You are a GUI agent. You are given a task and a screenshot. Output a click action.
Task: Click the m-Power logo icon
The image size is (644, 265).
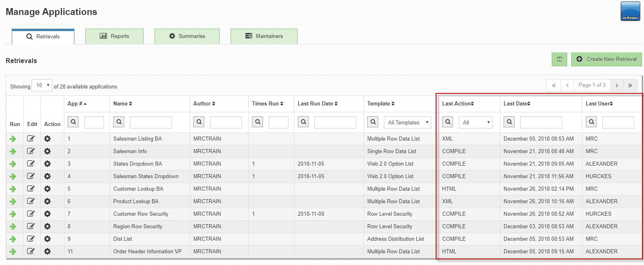pos(630,11)
